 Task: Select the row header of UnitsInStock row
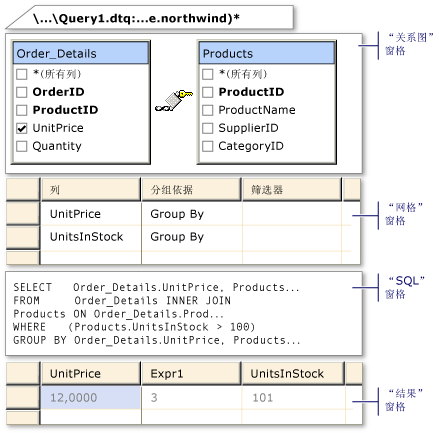coord(23,238)
